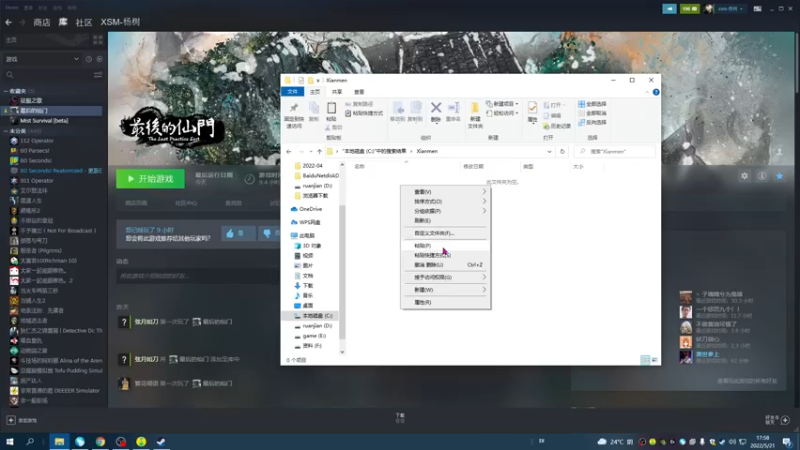
Task: Click Explorer back navigation arrow
Action: click(289, 152)
